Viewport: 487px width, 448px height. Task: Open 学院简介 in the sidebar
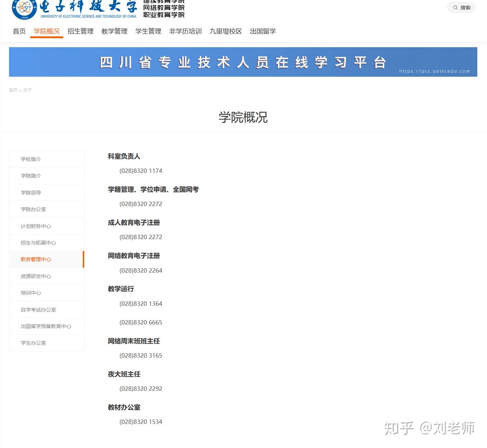pyautogui.click(x=47, y=176)
